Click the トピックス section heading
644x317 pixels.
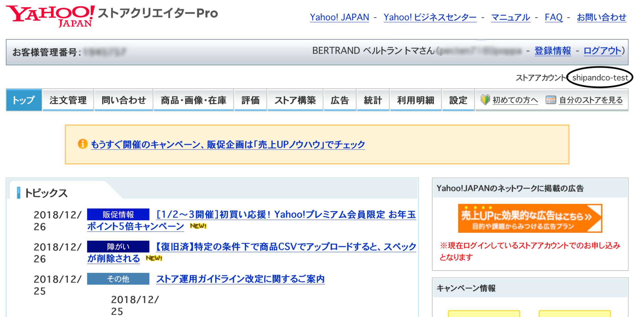tap(46, 193)
